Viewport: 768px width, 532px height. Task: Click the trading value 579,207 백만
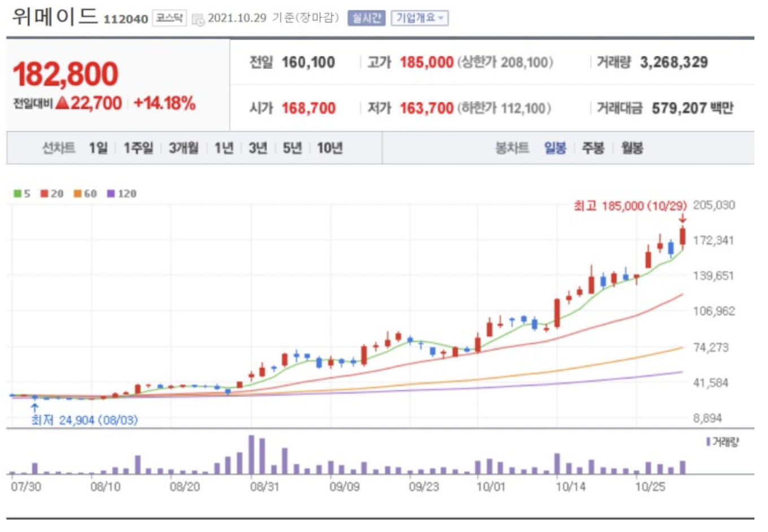(692, 108)
